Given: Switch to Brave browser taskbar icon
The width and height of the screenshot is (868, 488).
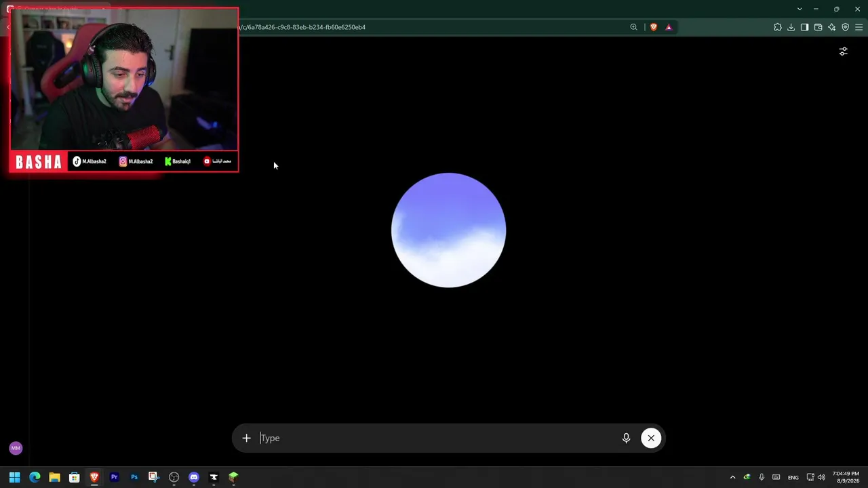Looking at the screenshot, I should click(94, 477).
